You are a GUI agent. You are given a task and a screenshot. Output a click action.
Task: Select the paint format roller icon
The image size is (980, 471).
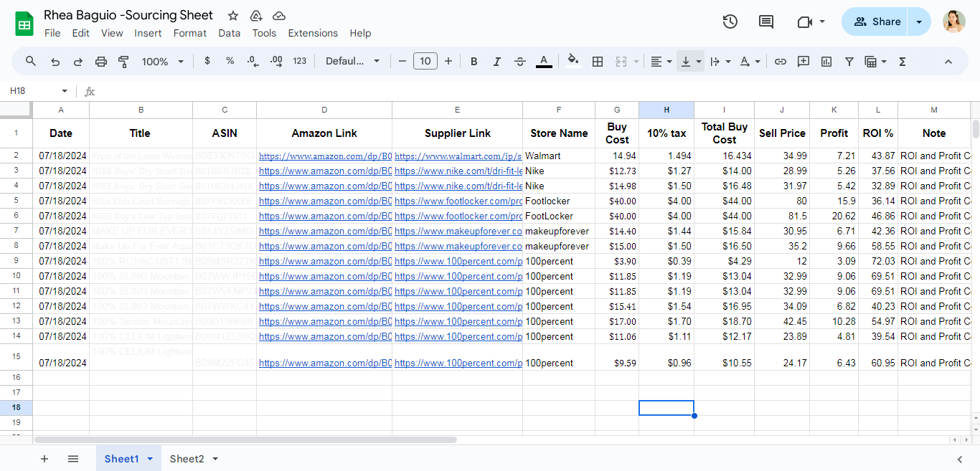(123, 62)
